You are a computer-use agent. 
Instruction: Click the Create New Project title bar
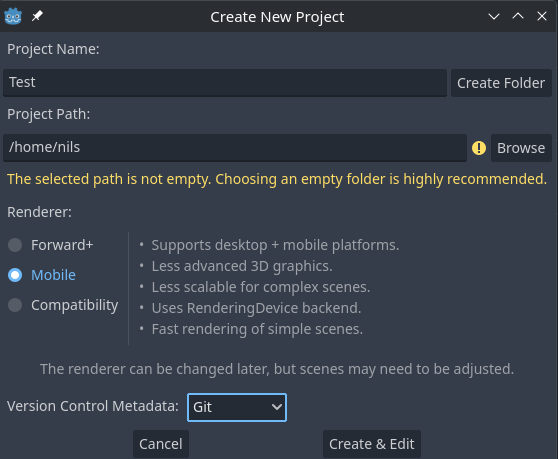coord(277,17)
